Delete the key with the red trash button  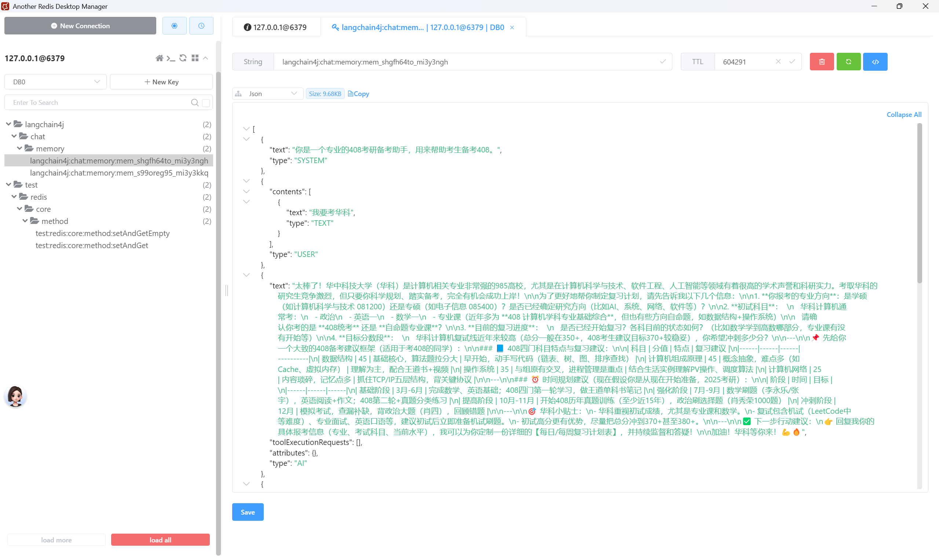(822, 62)
